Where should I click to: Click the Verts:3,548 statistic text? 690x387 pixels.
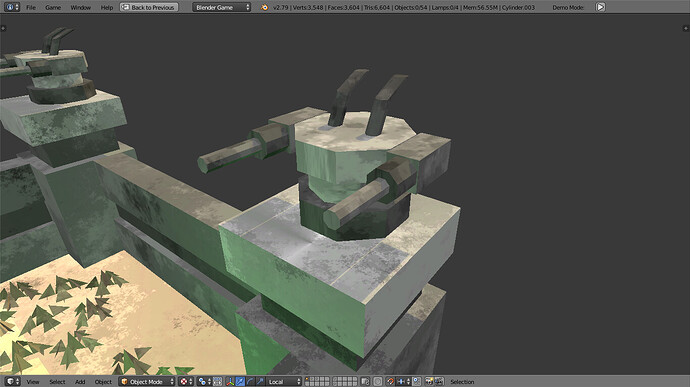308,7
